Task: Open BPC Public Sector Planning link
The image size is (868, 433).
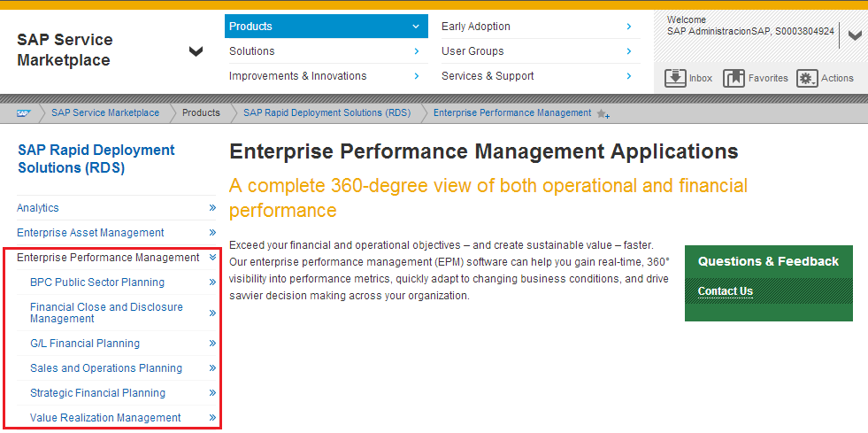Action: pos(97,282)
